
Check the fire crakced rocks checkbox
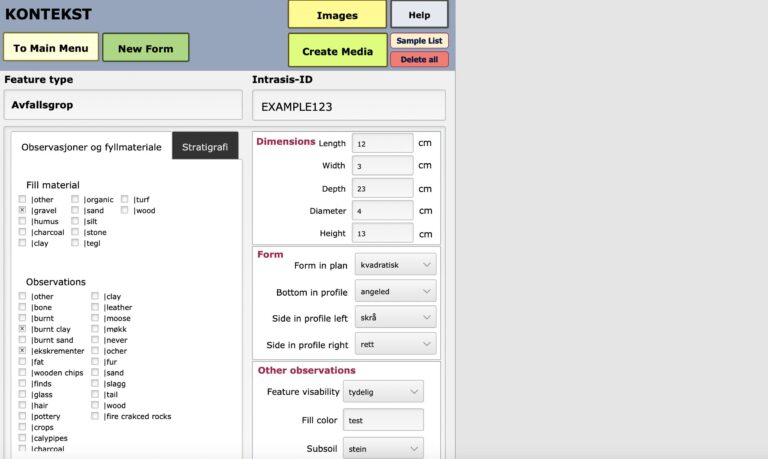tap(95, 416)
